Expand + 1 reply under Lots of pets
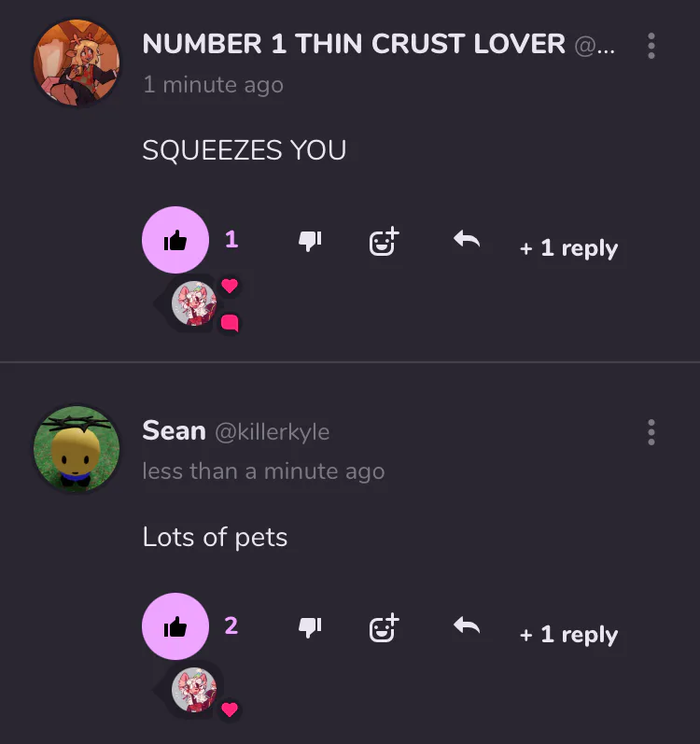The image size is (700, 744). (568, 635)
